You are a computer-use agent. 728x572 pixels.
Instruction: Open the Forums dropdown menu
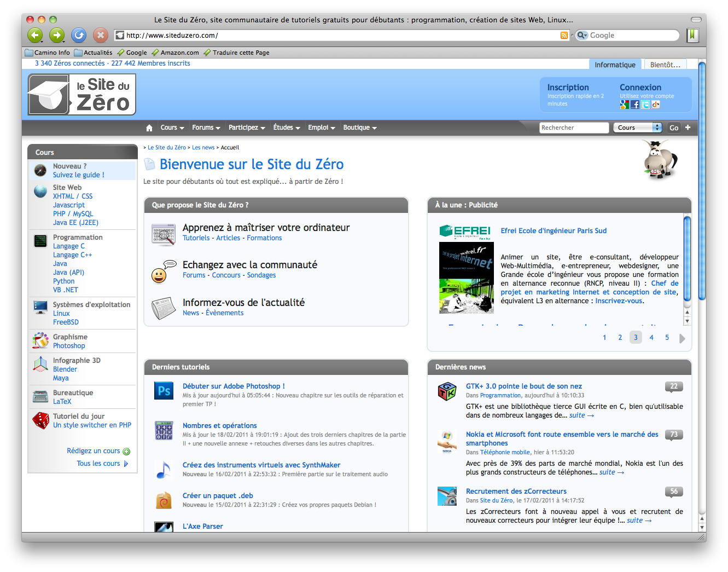point(206,128)
